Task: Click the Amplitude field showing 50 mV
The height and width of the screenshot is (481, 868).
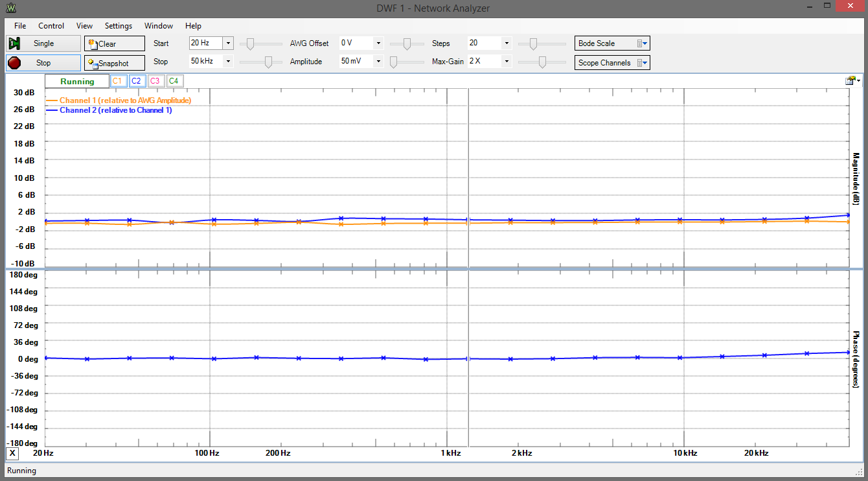Action: (x=356, y=62)
